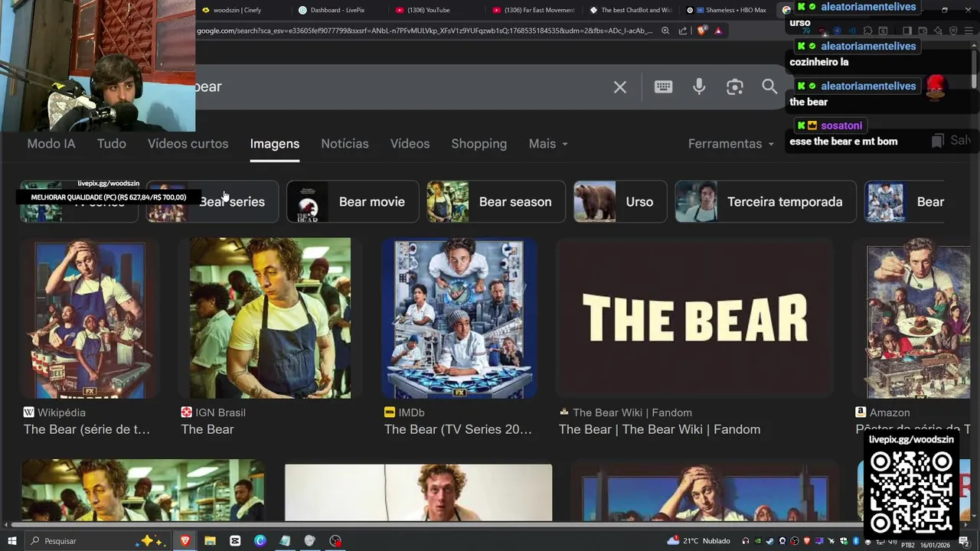Open the Notícias results tab
The image size is (980, 551).
[345, 144]
